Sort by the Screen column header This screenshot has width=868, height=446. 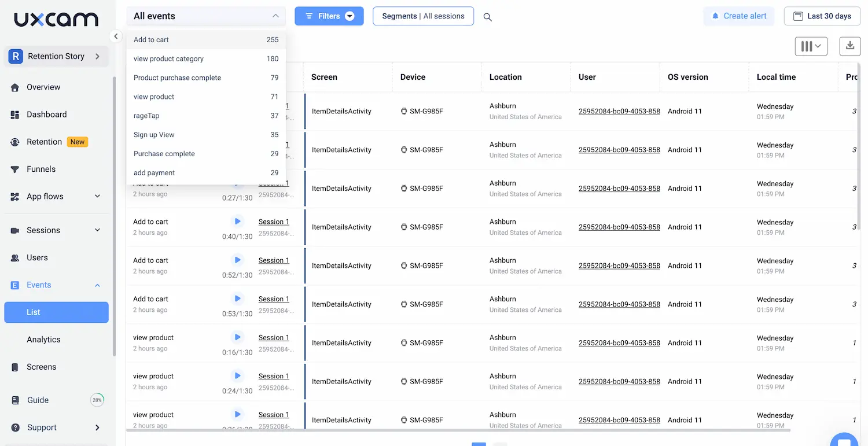click(x=324, y=77)
